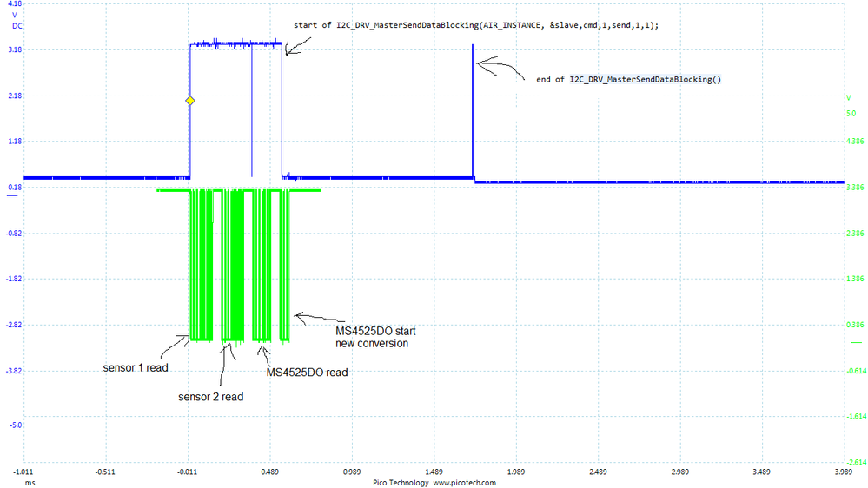Click the green axis value -2.614

pyautogui.click(x=857, y=462)
